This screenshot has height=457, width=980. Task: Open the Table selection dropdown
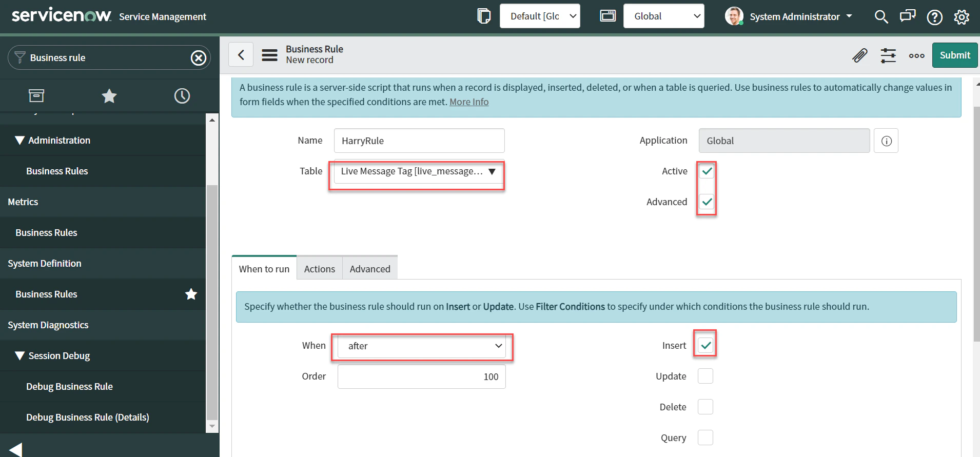click(x=419, y=171)
